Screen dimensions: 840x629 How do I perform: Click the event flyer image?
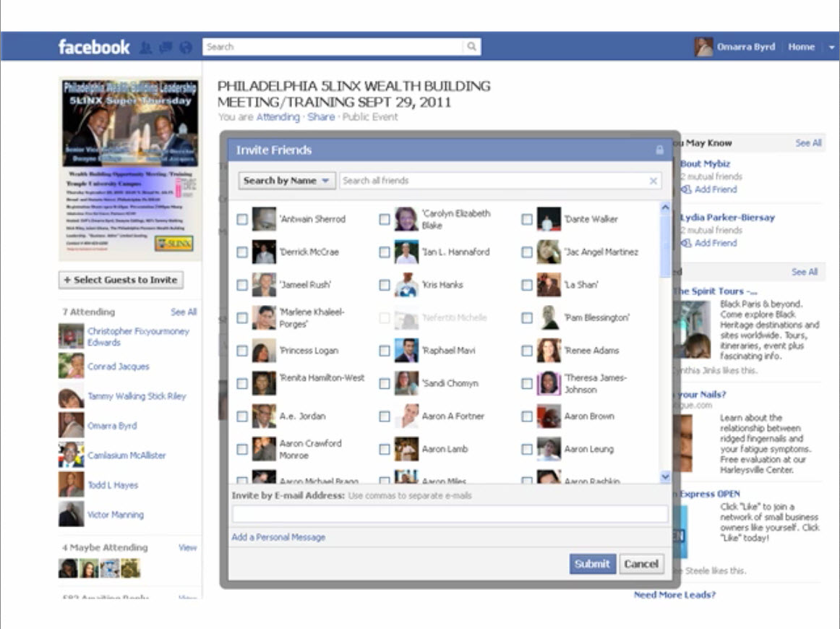130,168
